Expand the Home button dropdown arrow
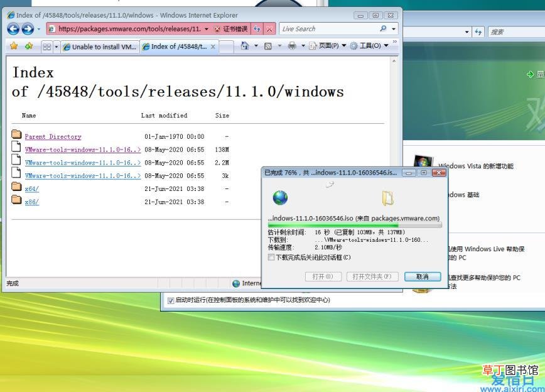Viewport: 545px width, 392px height. pos(256,46)
